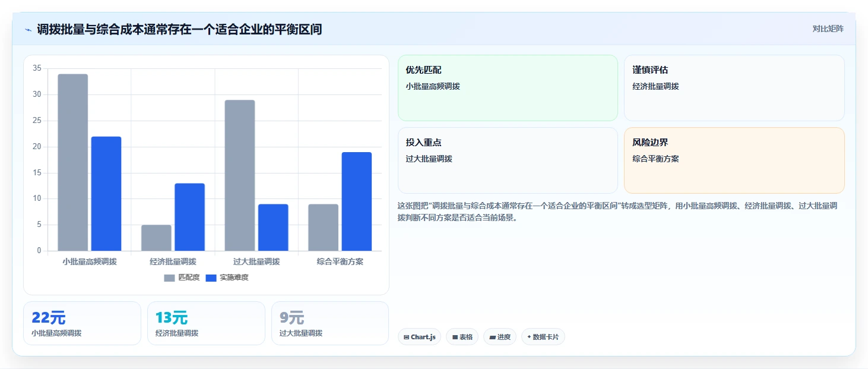This screenshot has height=369, width=868.
Task: Click the lightning icon beside the title
Action: click(x=28, y=30)
